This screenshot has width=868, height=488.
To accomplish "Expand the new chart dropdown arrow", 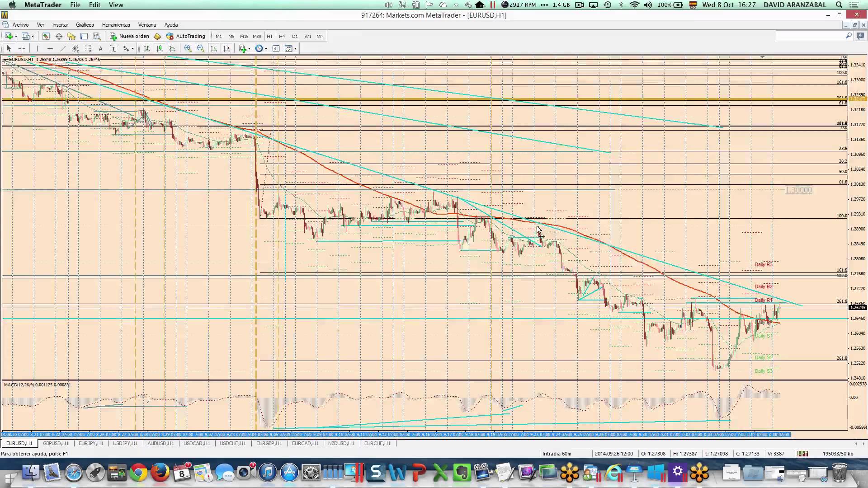I will (x=16, y=36).
